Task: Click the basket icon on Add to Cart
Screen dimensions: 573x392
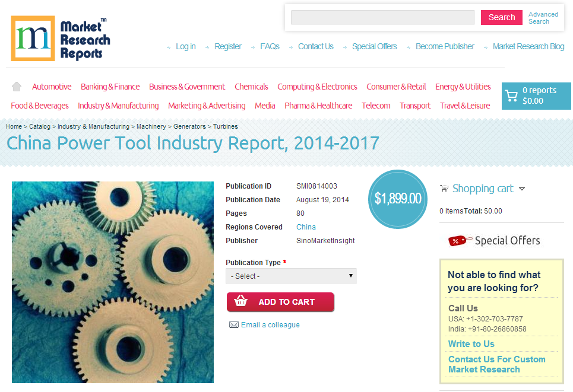Action: coord(241,301)
